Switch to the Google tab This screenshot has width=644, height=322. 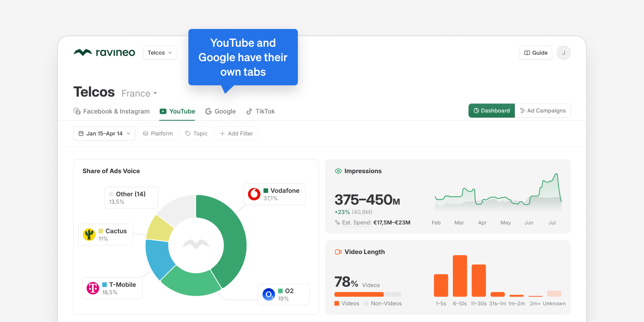(x=220, y=111)
